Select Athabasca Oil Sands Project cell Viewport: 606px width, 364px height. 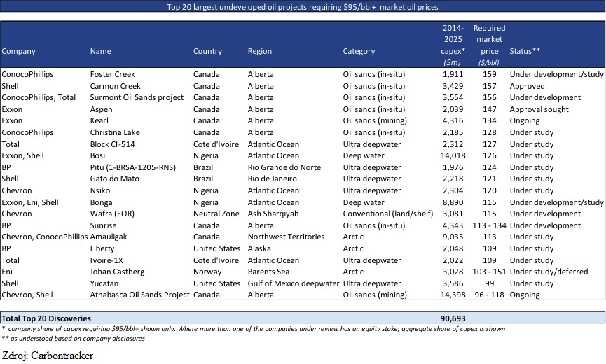click(x=140, y=295)
